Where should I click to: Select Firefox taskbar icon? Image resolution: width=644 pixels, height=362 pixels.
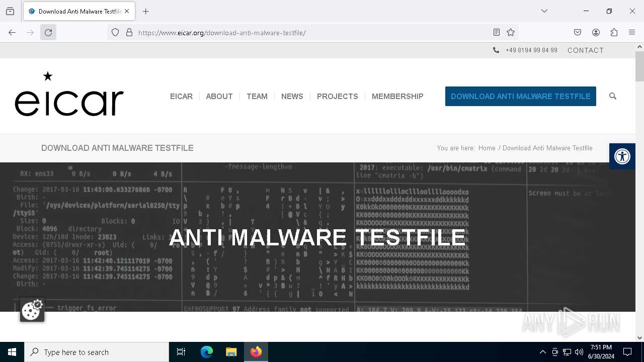(256, 352)
